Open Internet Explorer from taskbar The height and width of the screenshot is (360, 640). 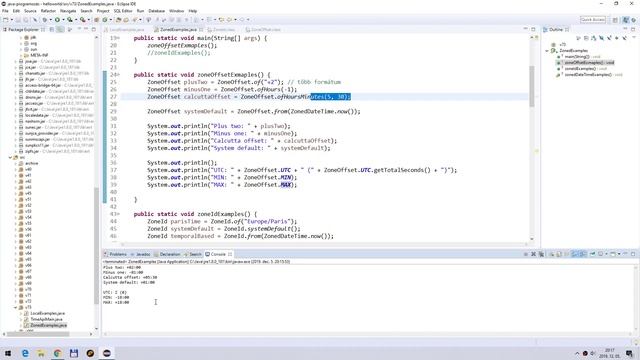tap(25, 353)
